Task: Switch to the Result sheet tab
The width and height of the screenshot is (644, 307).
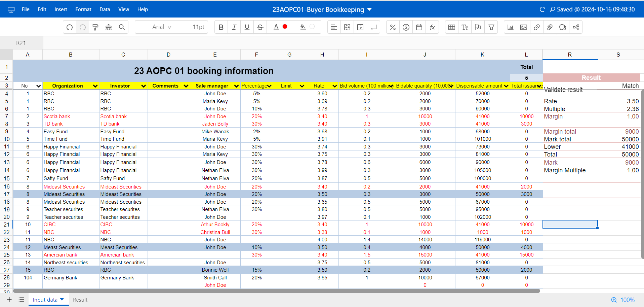Action: click(80, 300)
